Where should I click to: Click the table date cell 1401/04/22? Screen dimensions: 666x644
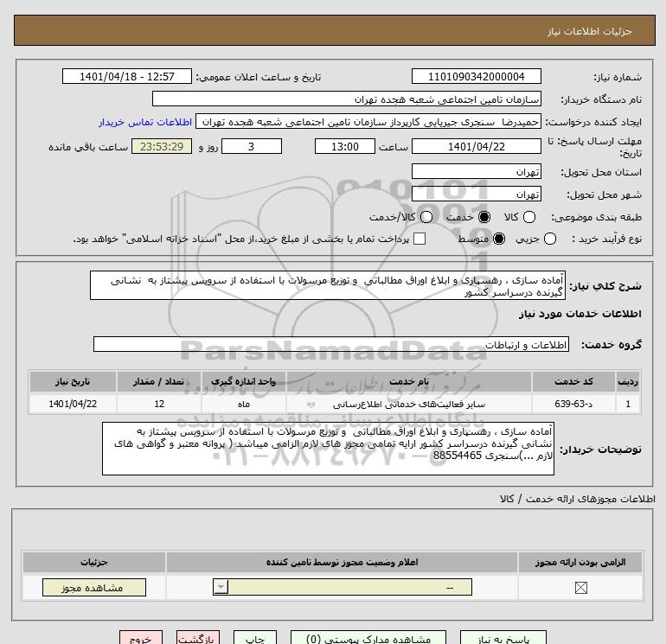click(x=73, y=404)
